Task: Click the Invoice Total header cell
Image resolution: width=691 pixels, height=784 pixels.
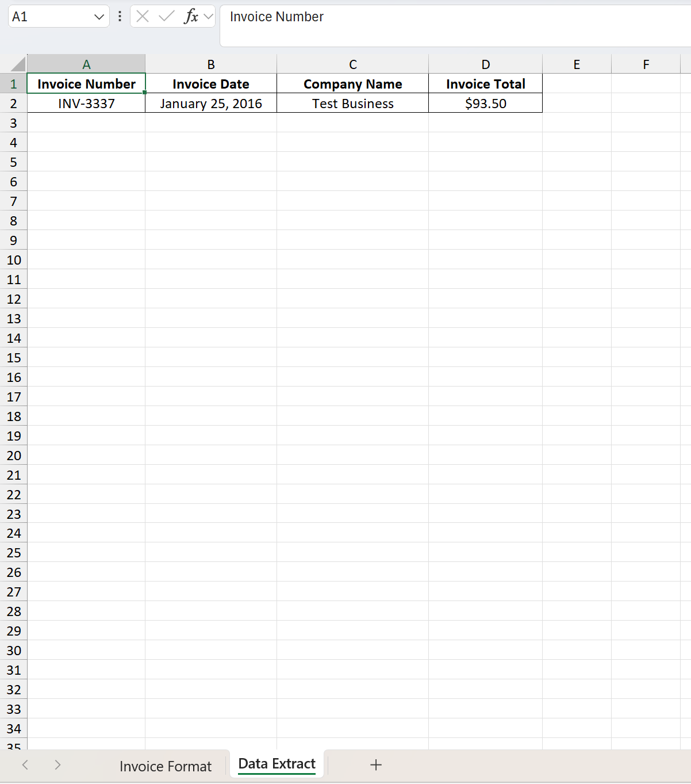Action: (x=486, y=83)
